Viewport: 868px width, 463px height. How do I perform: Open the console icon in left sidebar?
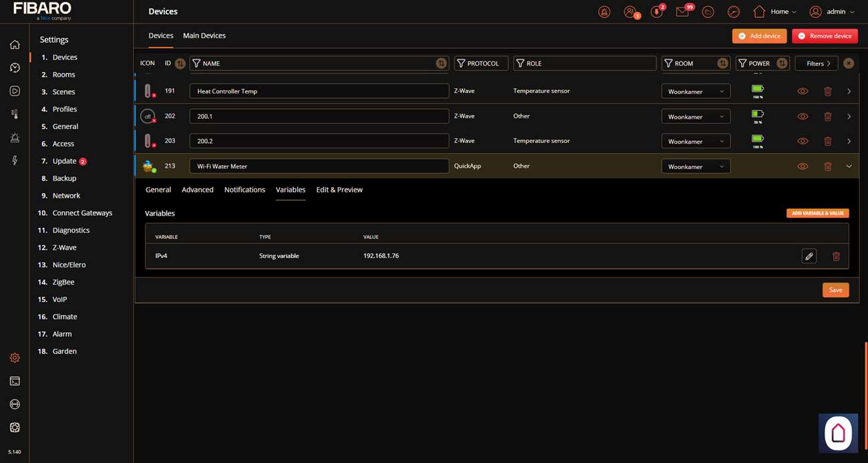[15, 381]
